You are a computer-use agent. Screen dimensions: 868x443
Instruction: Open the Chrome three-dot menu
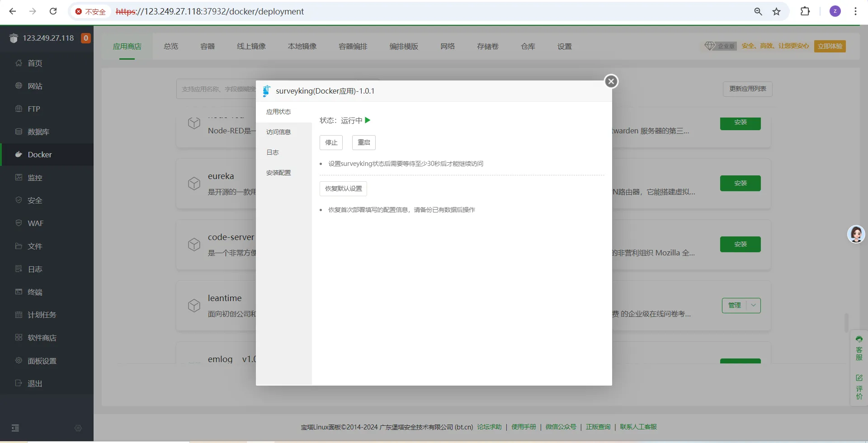coord(855,11)
